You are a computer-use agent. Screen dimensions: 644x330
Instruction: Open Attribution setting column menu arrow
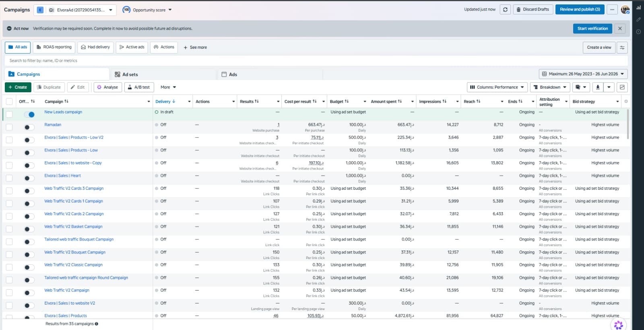click(x=566, y=102)
